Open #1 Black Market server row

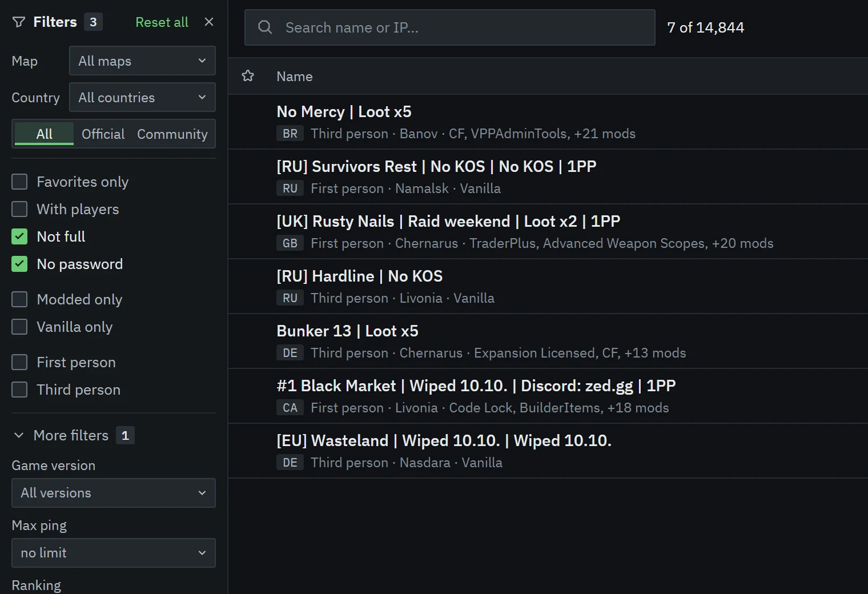(x=548, y=396)
